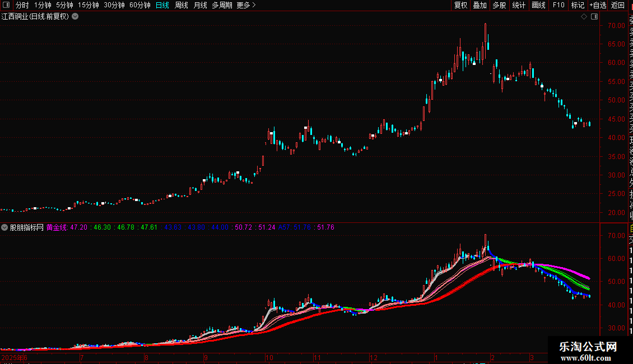Click the month 7 date axis marker
Screen dimensions: 633x364
82,357
